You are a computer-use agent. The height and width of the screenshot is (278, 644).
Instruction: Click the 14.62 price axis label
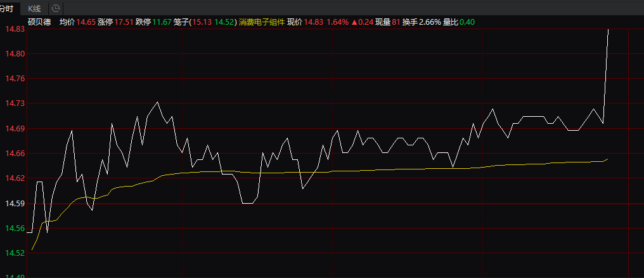(15, 178)
